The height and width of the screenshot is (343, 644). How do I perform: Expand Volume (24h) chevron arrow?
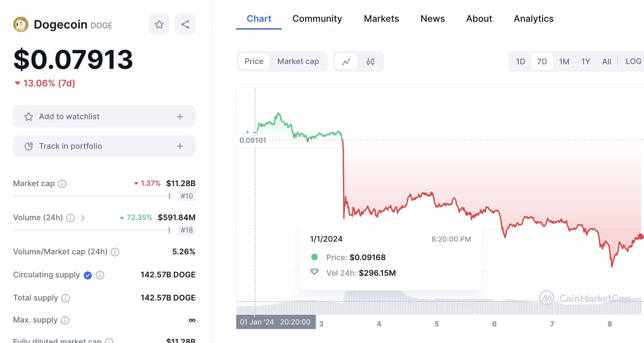[x=83, y=218]
